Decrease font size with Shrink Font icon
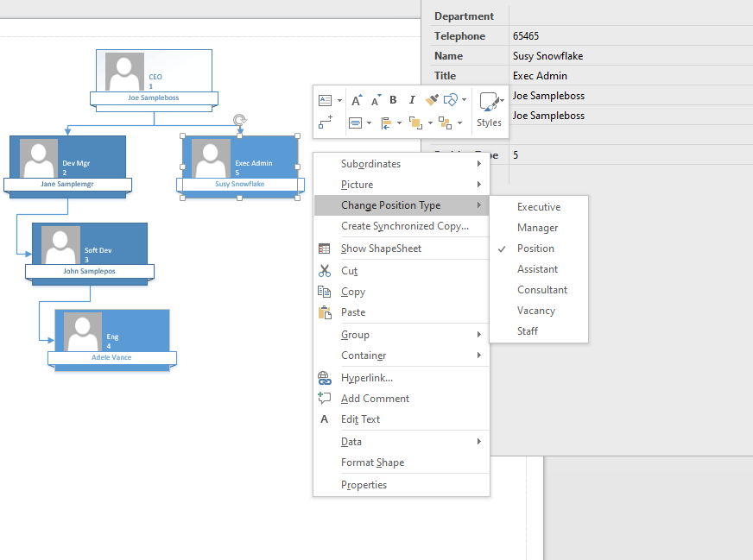 [x=376, y=100]
